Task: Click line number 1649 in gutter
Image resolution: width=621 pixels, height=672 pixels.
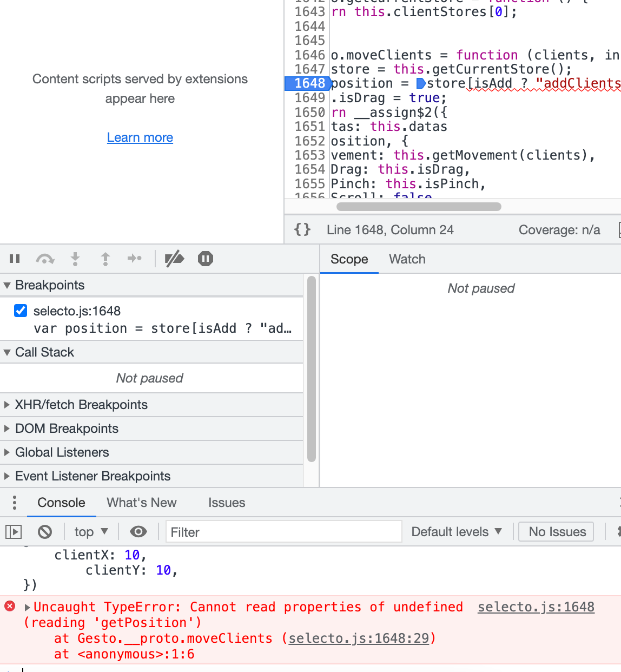Action: 310,98
